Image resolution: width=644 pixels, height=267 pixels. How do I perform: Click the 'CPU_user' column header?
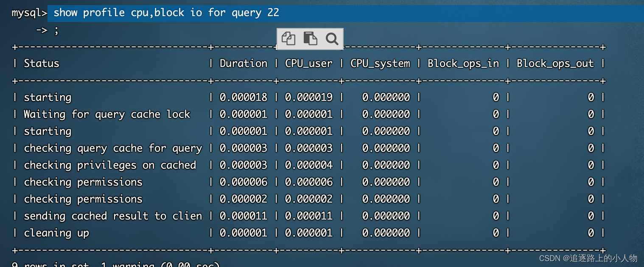point(309,64)
